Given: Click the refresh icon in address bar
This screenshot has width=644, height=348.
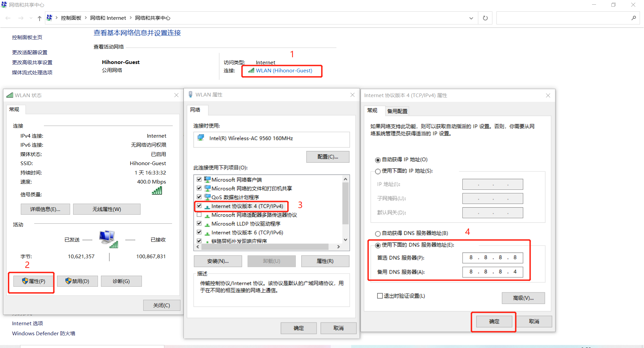Looking at the screenshot, I should [485, 18].
